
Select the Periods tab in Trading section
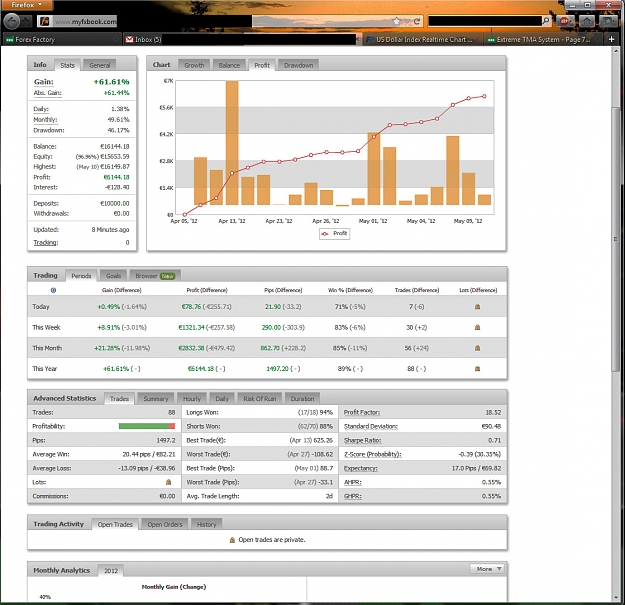[x=81, y=275]
